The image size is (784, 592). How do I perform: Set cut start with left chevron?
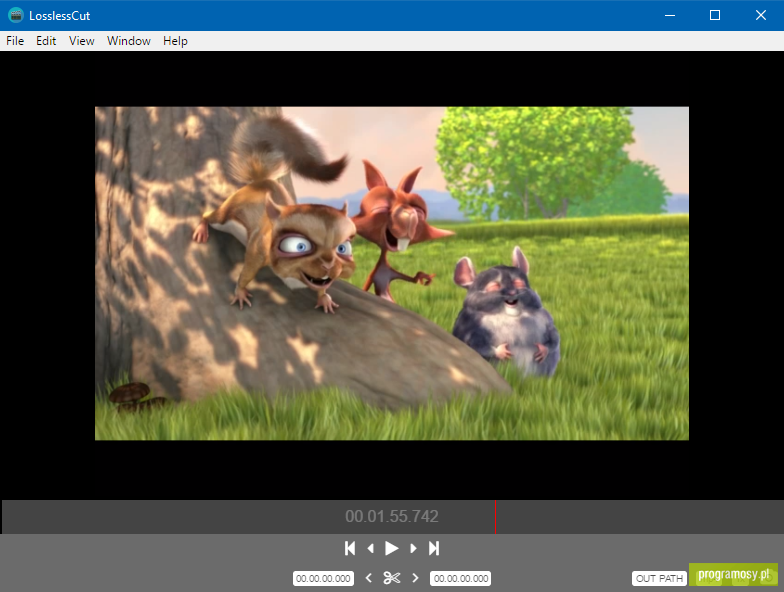(x=368, y=578)
